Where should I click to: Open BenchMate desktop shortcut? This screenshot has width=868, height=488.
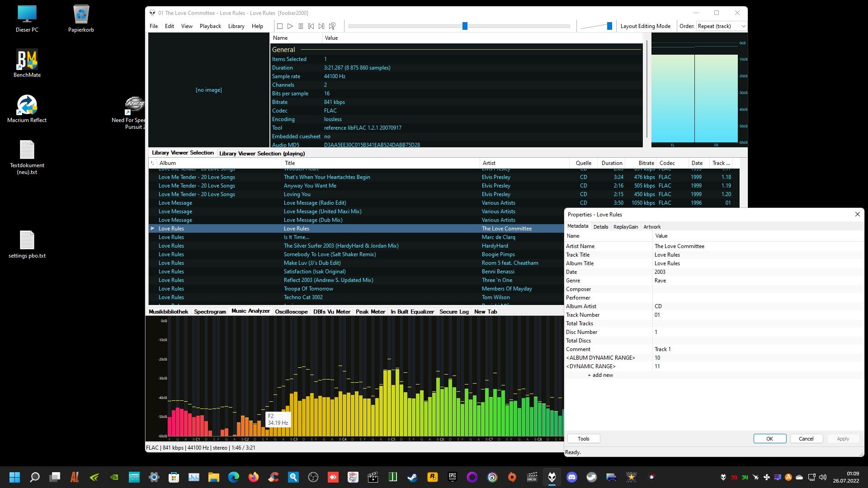click(x=27, y=63)
